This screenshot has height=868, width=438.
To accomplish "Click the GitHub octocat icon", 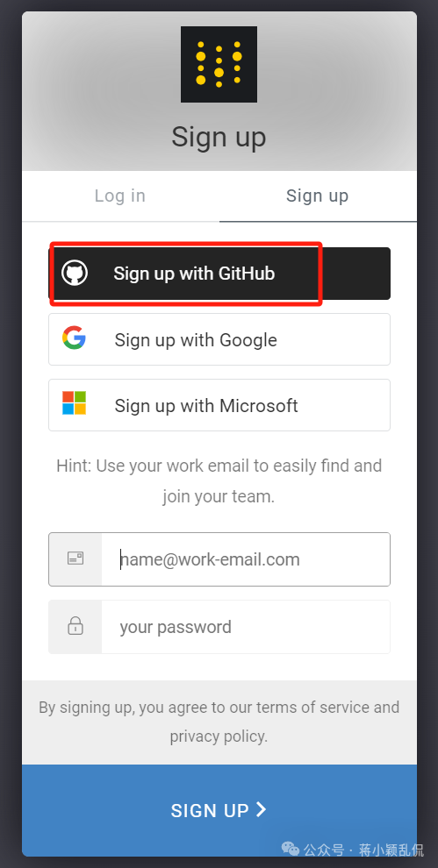I will [x=75, y=274].
